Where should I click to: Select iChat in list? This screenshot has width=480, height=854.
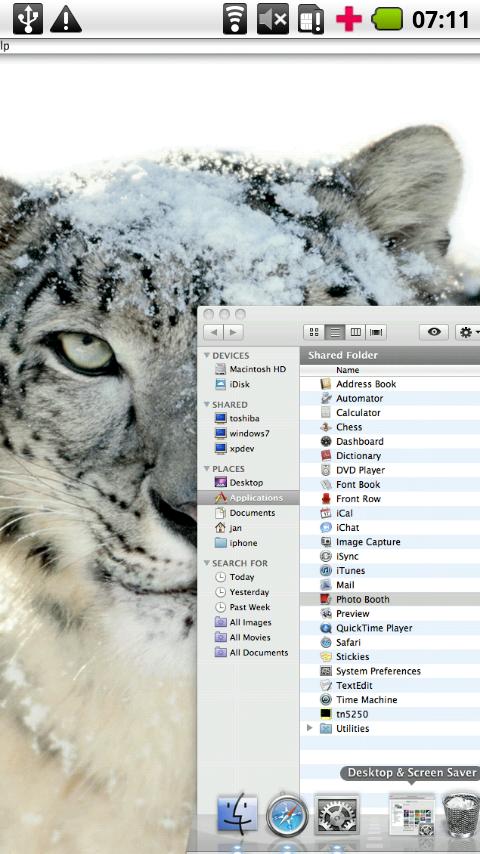pyautogui.click(x=390, y=527)
